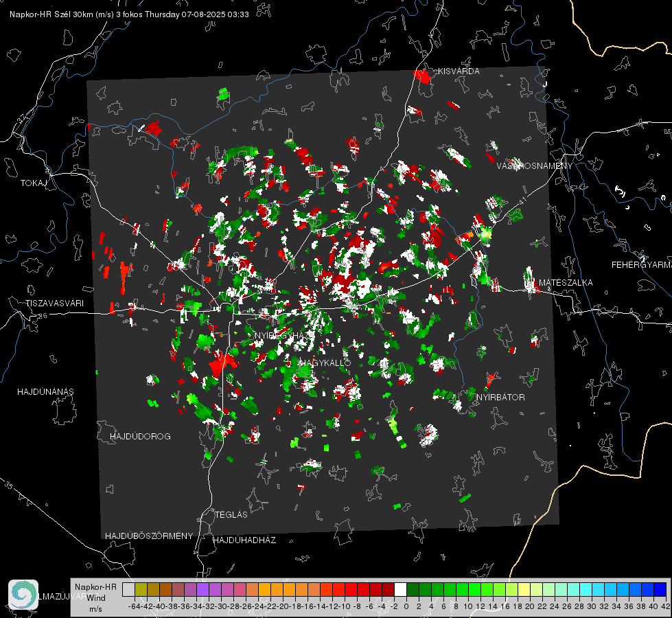This screenshot has height=618, width=672.
Task: Select the purple swatch between -34 and -32
Action: tap(202, 589)
